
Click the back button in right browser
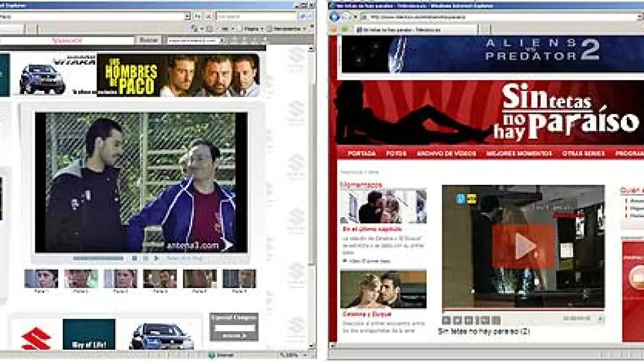335,17
